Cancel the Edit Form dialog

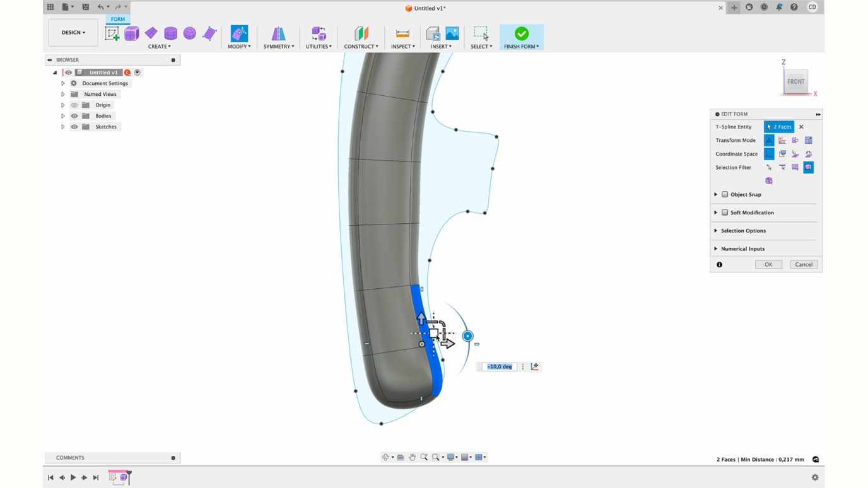point(804,264)
